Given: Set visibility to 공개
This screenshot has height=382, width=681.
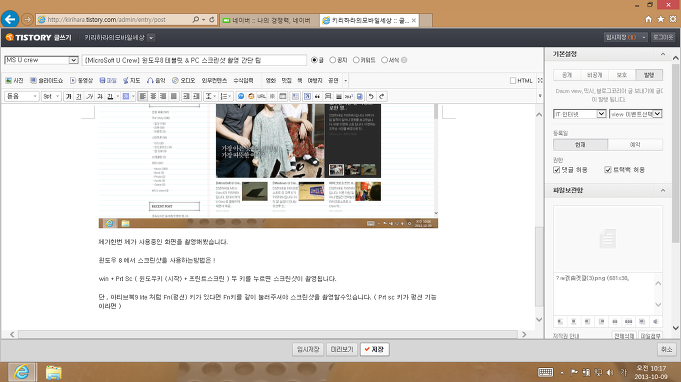Looking at the screenshot, I should click(567, 75).
